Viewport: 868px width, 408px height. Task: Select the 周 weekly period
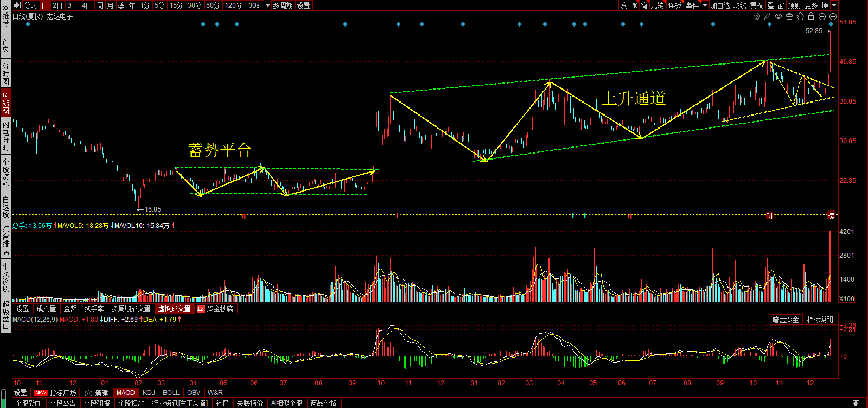99,5
